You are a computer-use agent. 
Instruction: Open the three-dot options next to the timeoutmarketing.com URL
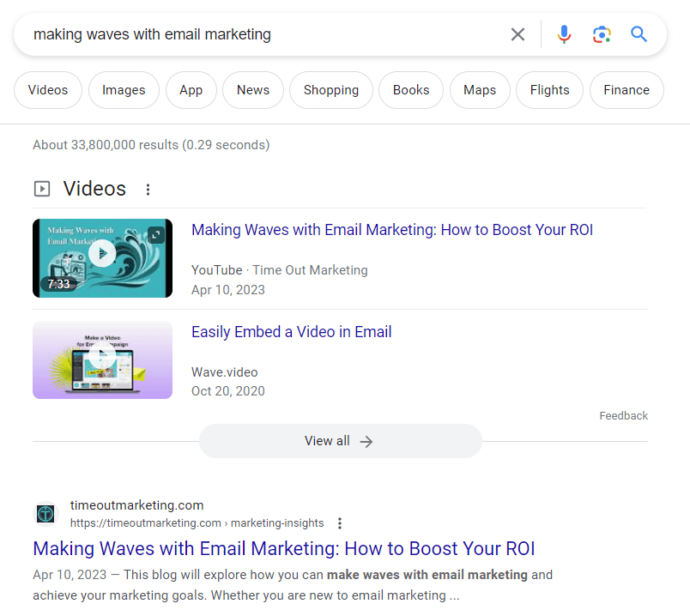click(x=339, y=523)
